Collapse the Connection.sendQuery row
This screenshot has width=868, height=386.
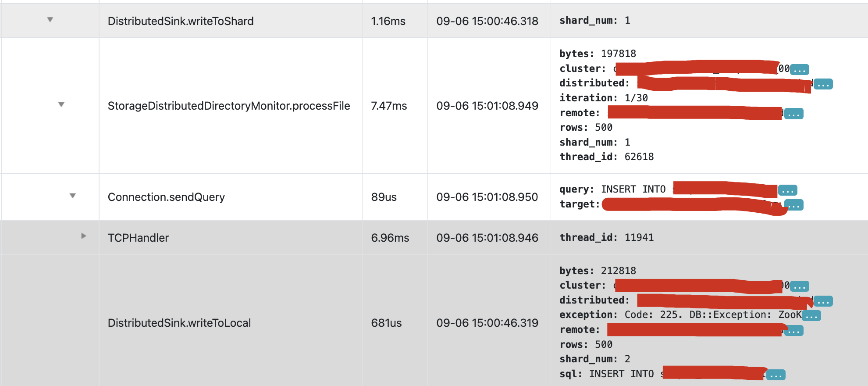[x=73, y=196]
